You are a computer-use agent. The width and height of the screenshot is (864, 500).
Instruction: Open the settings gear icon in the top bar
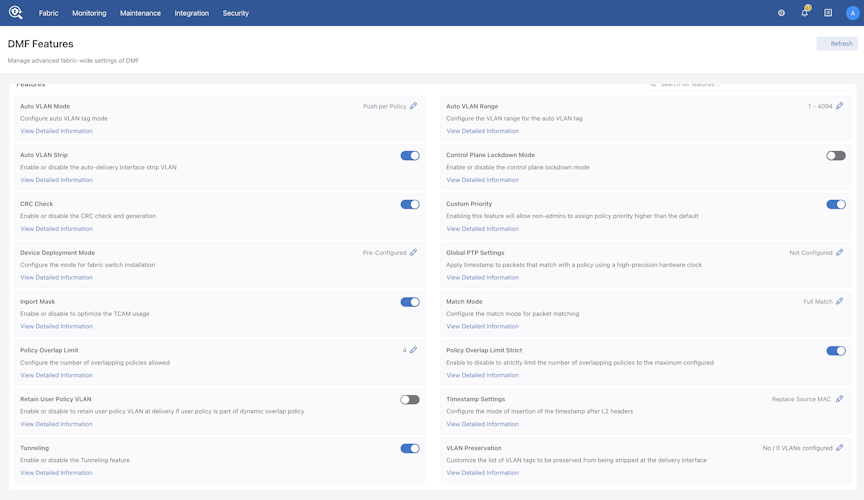(781, 13)
